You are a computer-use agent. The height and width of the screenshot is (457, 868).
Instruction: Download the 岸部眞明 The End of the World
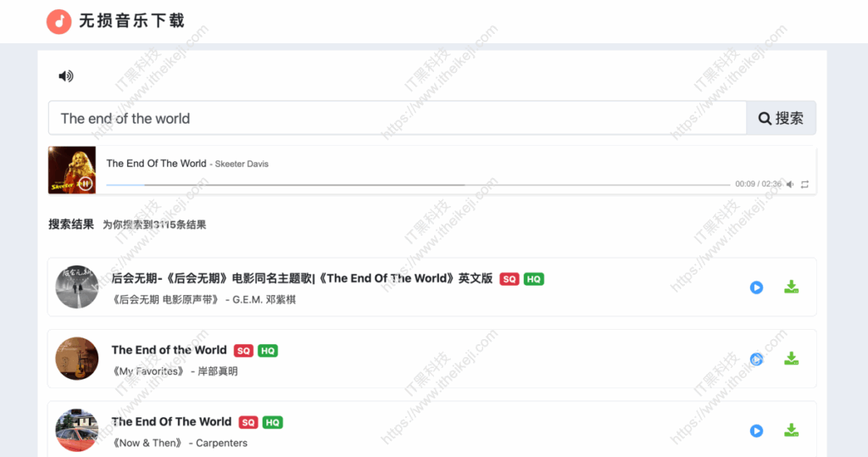(x=792, y=359)
